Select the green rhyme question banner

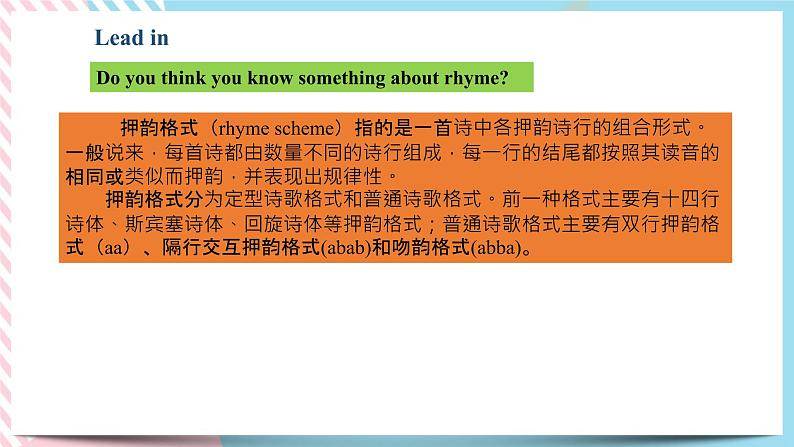[310, 77]
